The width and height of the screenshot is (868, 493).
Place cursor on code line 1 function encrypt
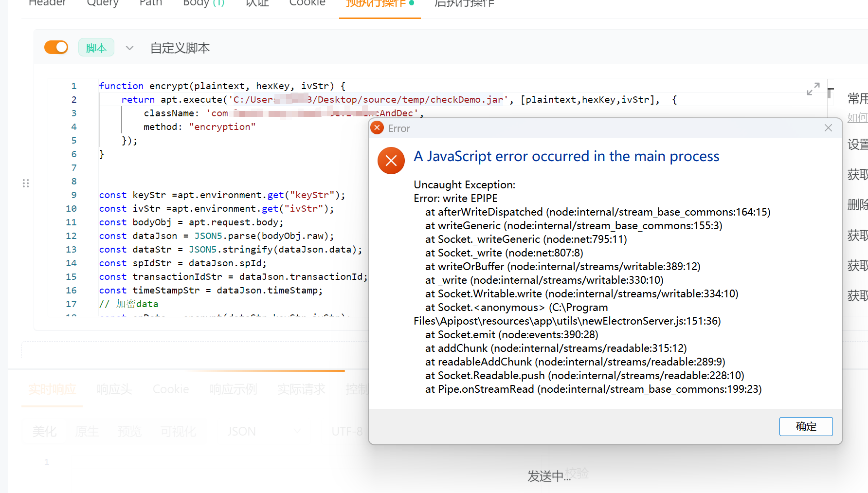222,86
